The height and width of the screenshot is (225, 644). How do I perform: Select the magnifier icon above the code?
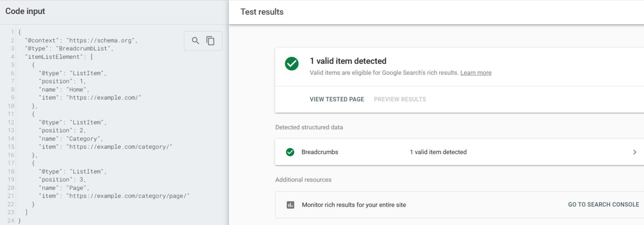point(195,41)
